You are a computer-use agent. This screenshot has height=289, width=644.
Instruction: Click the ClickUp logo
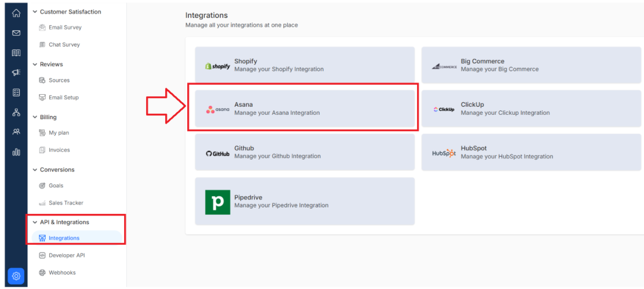[444, 109]
